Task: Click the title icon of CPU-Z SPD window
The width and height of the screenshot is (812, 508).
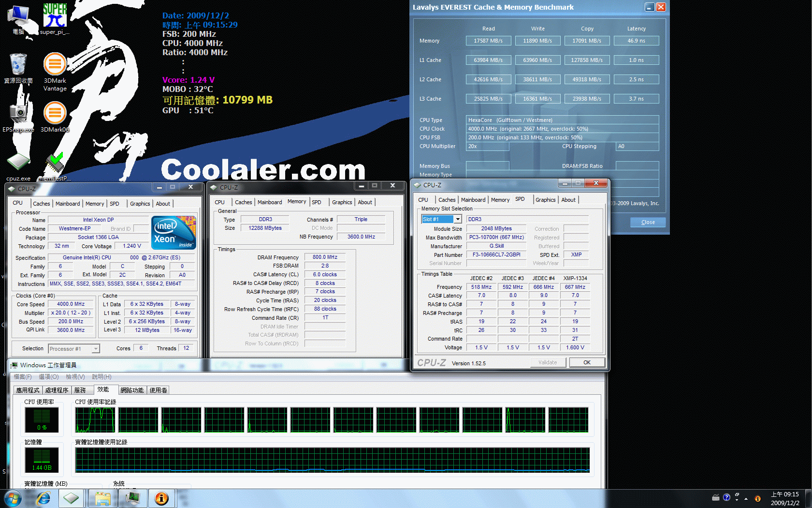Action: (x=417, y=185)
